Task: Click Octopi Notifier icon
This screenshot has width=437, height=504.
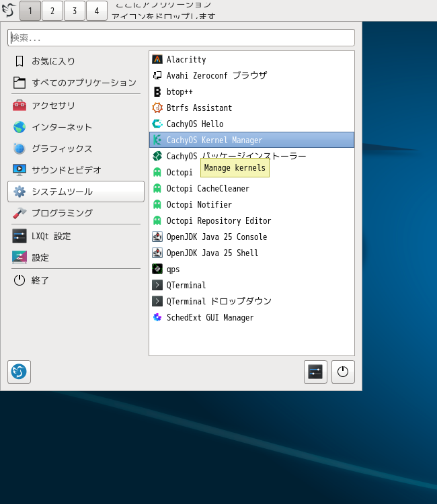Action: 157,204
